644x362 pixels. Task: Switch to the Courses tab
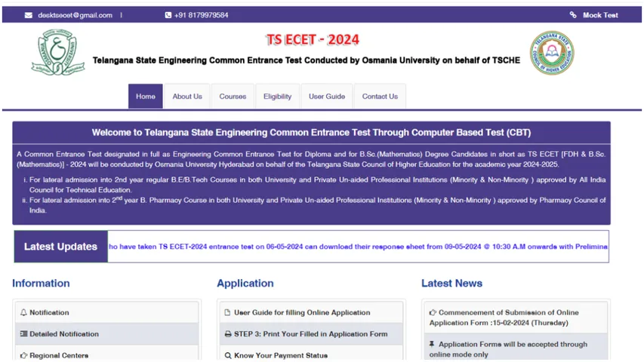233,97
